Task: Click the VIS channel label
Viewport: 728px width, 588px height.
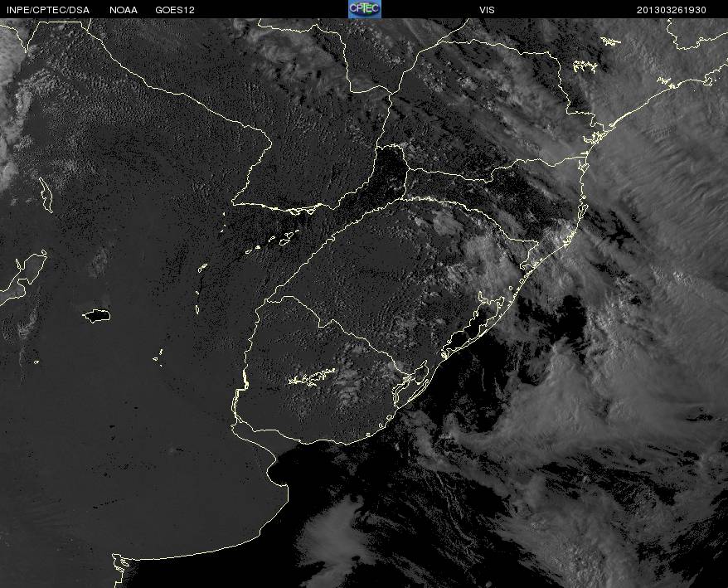Action: coord(487,10)
